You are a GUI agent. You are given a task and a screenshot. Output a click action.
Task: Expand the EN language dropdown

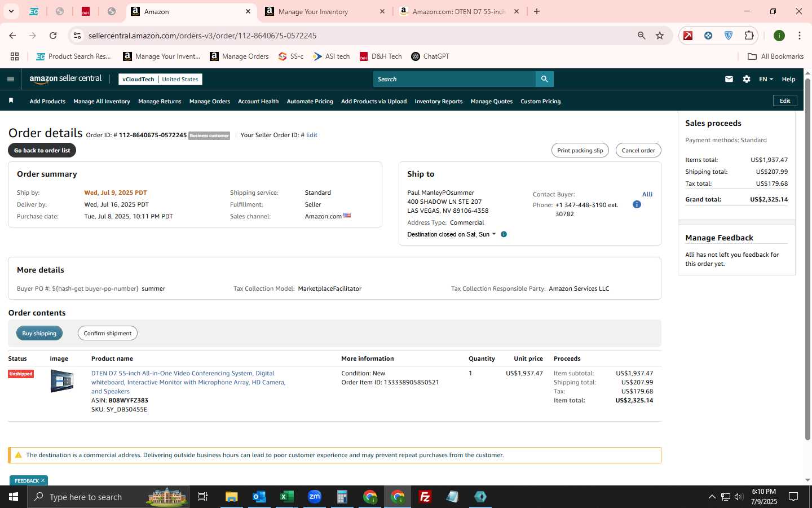(766, 79)
